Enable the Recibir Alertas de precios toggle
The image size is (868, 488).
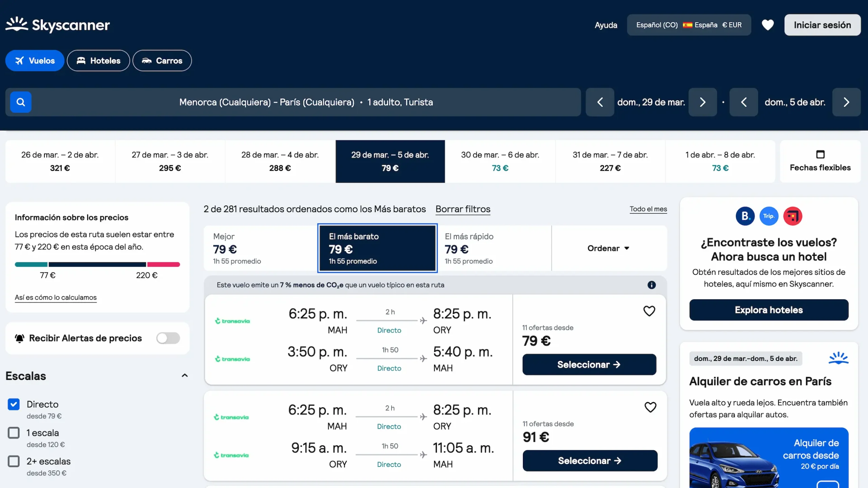coord(168,338)
